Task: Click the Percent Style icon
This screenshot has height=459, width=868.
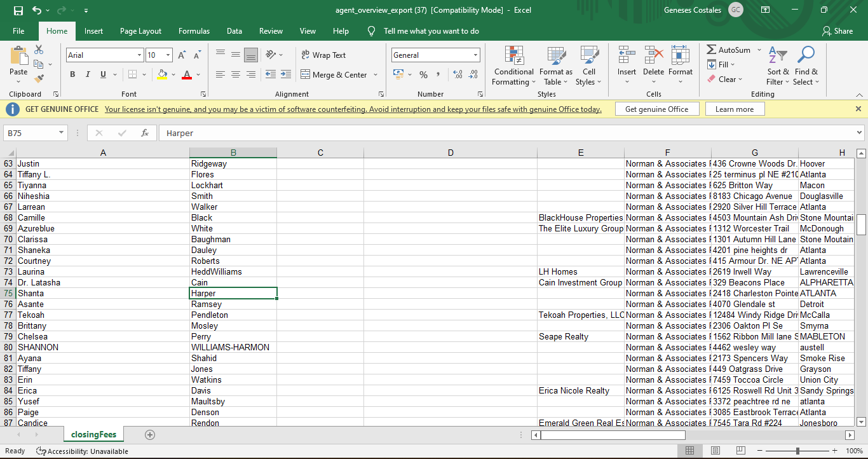Action: point(423,74)
